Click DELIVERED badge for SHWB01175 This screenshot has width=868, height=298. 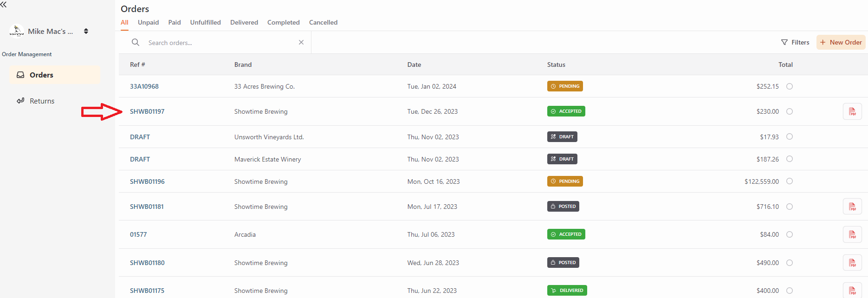pos(567,291)
